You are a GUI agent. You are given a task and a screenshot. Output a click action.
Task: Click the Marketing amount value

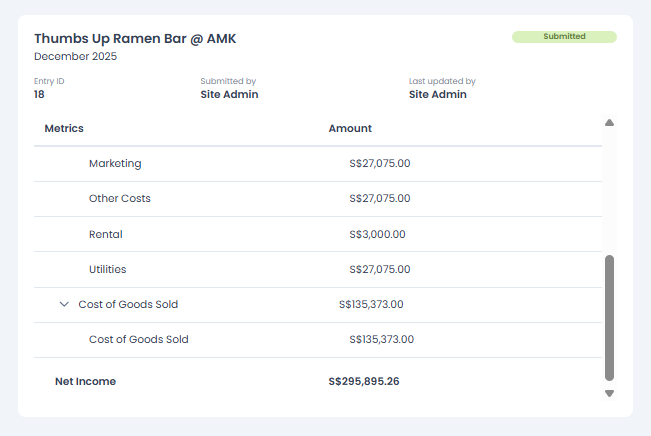click(x=380, y=163)
